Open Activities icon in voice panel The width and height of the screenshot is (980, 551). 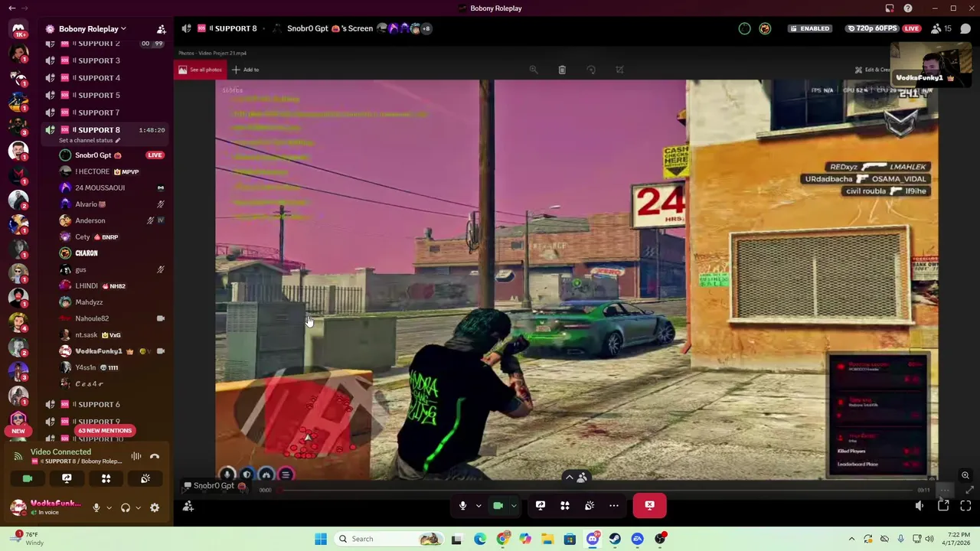(106, 478)
